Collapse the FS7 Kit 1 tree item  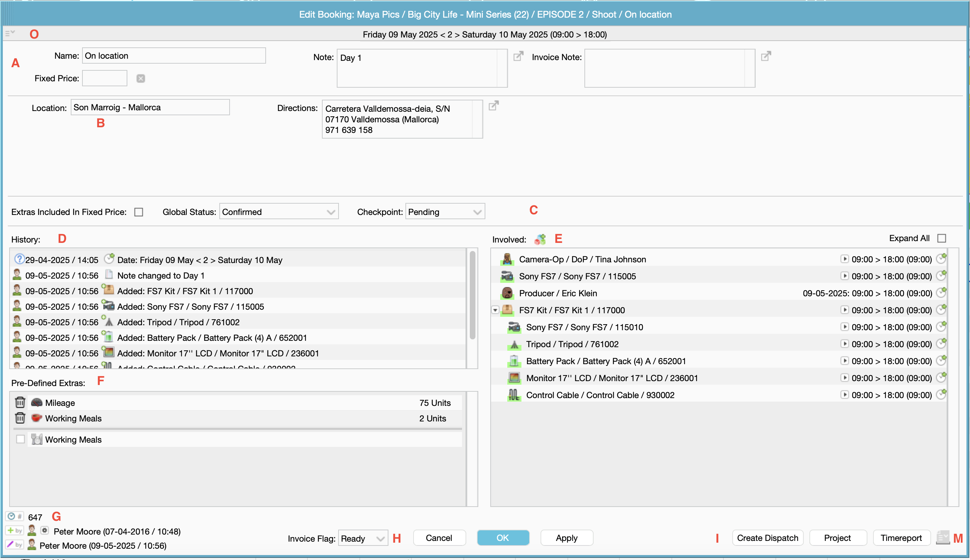coord(496,310)
